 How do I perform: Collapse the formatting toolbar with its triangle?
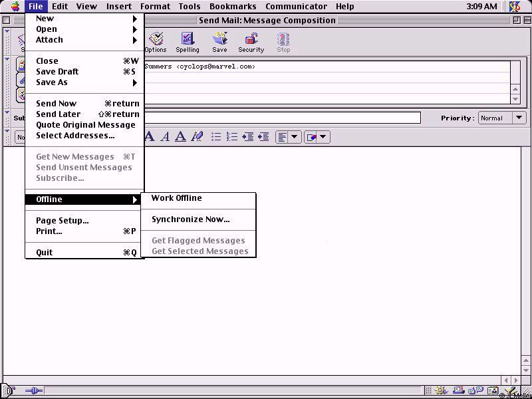(7, 130)
